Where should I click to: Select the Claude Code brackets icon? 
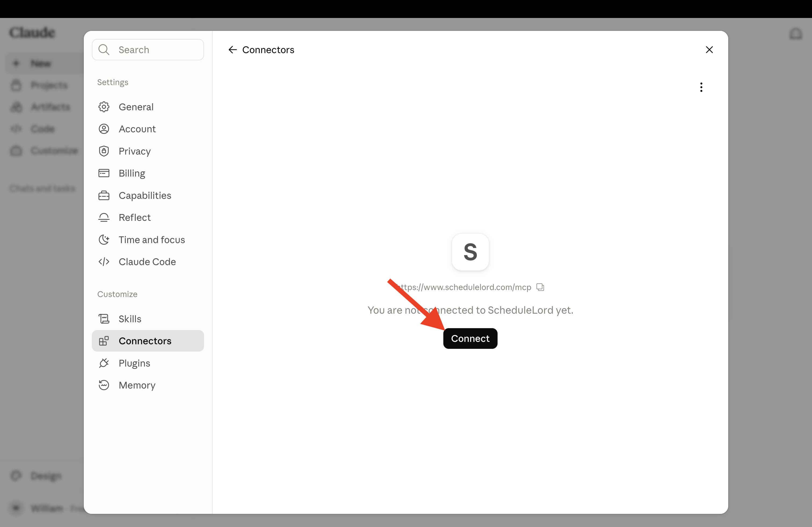point(104,262)
